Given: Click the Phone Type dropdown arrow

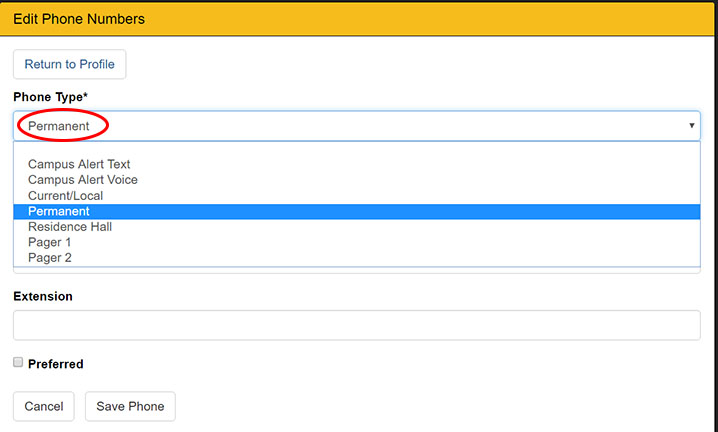Looking at the screenshot, I should tap(691, 126).
